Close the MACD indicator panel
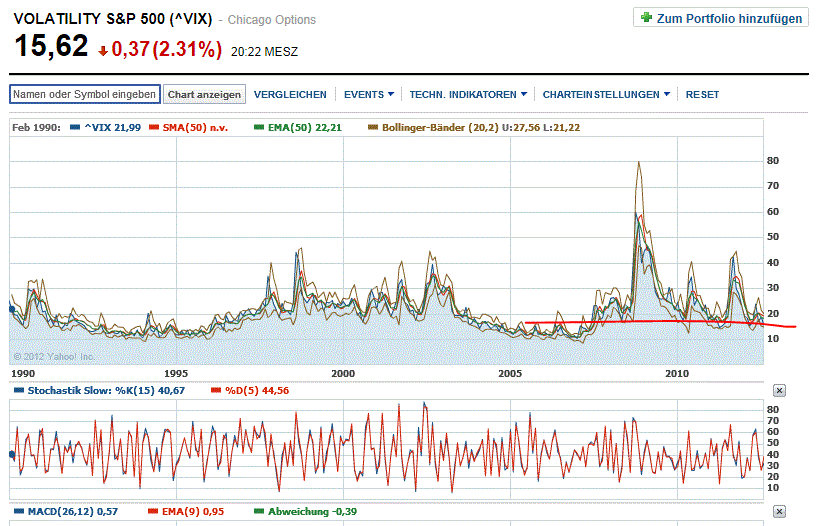The width and height of the screenshot is (829, 526). click(779, 512)
